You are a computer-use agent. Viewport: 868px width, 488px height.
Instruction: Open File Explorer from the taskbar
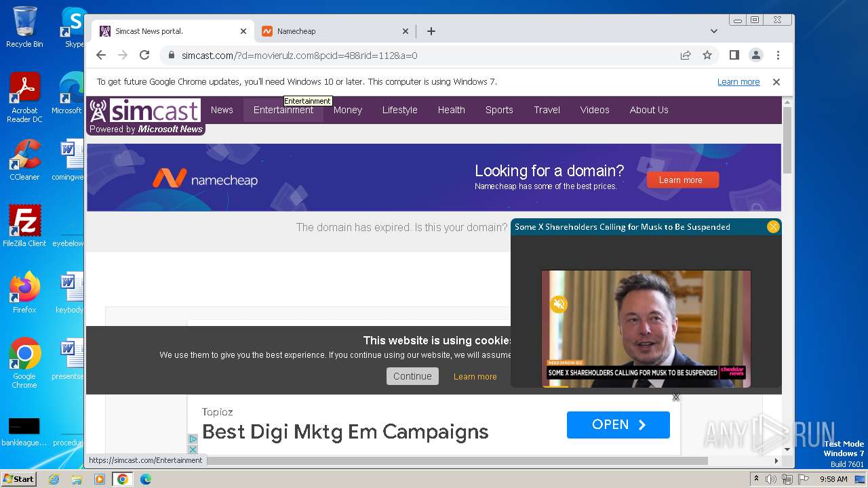point(77,479)
